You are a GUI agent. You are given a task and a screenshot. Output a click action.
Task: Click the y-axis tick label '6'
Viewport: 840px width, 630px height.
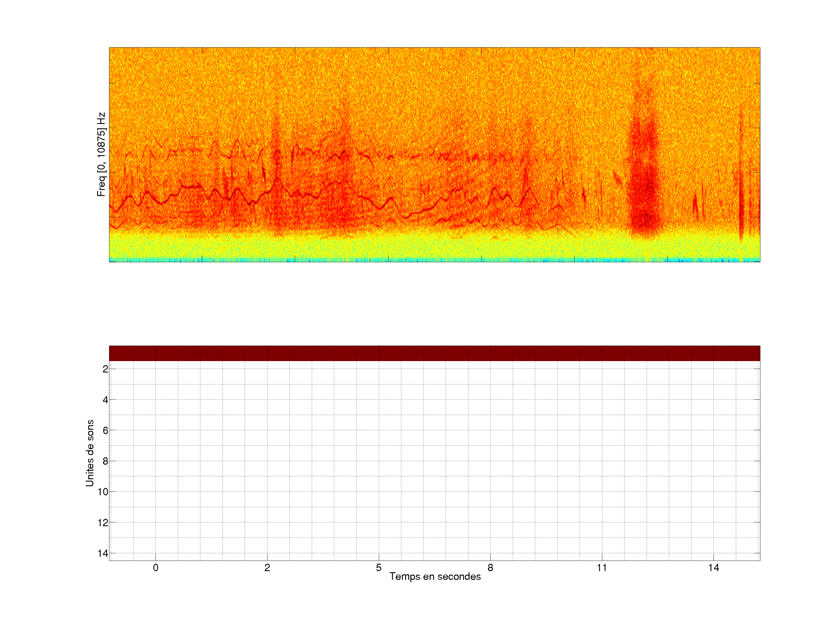pyautogui.click(x=105, y=430)
